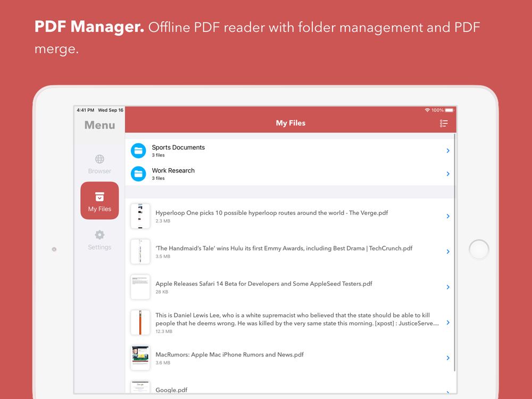Tap the iPad home button
The image size is (532, 399).
[479, 250]
